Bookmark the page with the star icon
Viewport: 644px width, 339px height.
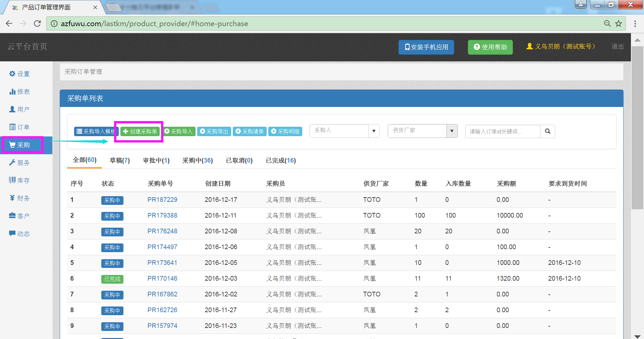pos(619,23)
